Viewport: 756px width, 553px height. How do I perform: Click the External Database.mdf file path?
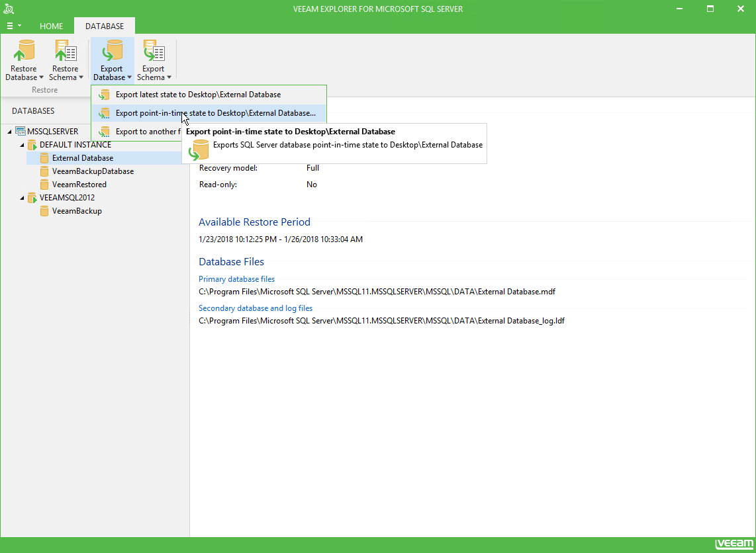[377, 292]
